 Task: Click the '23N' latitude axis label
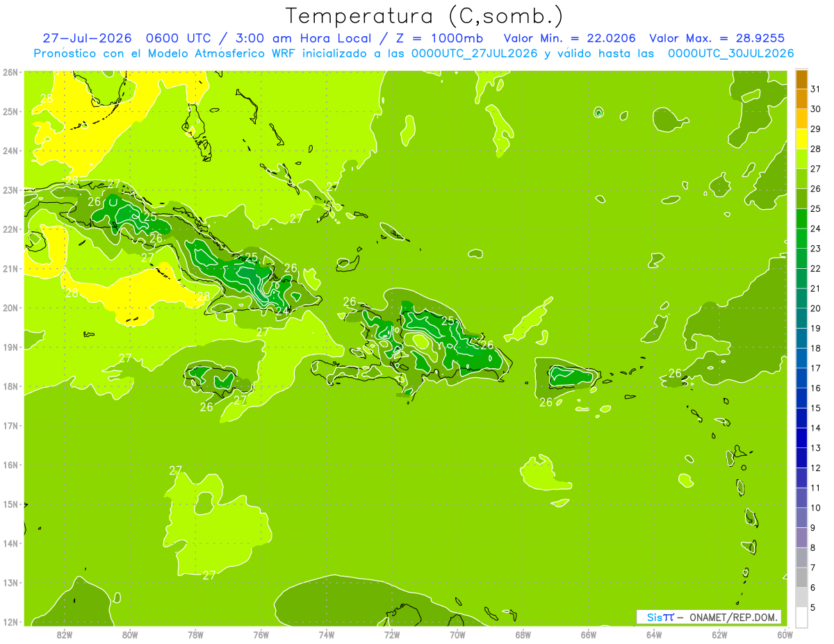(x=10, y=190)
